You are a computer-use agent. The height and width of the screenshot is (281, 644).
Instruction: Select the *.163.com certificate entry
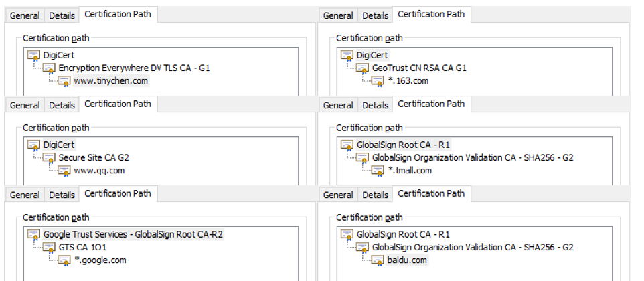[x=408, y=81]
